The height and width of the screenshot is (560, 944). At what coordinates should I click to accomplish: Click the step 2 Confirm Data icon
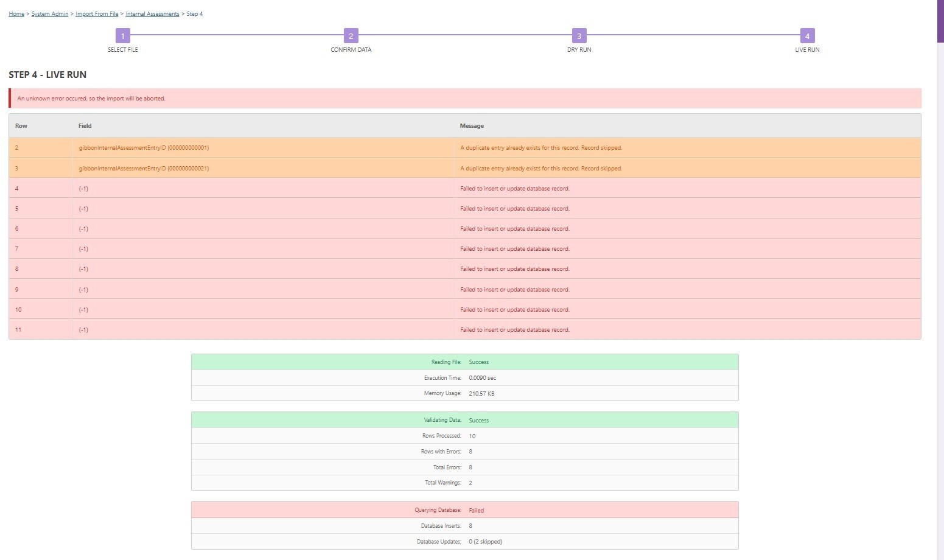pyautogui.click(x=351, y=36)
